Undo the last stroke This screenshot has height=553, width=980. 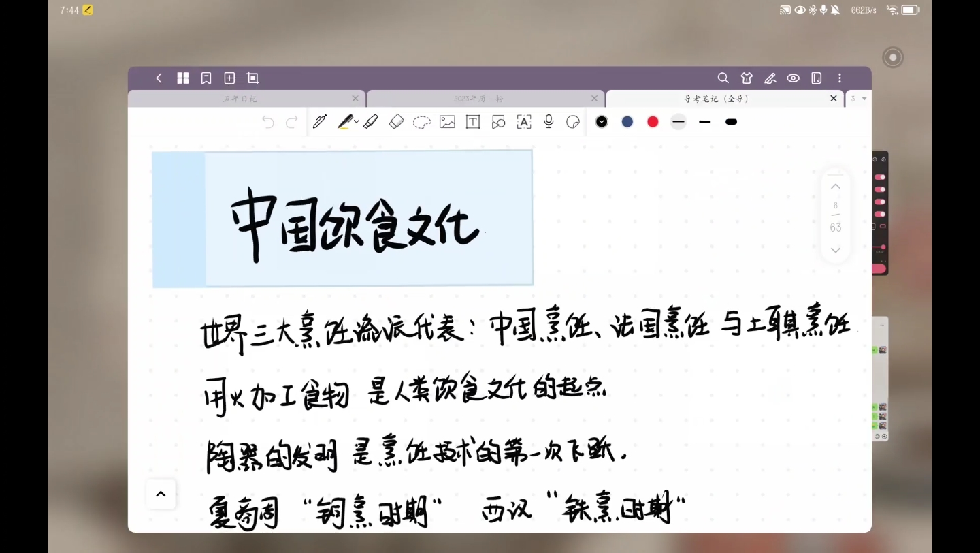pos(268,122)
